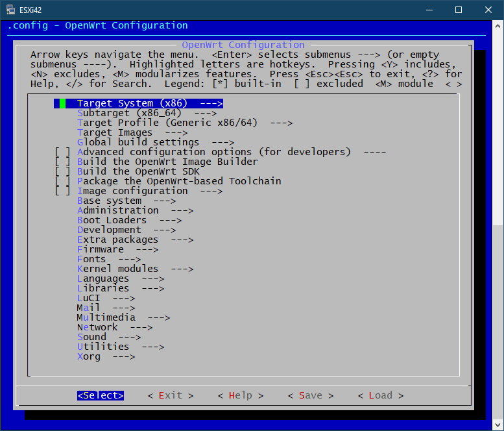Open the Sound menu entry
The height and width of the screenshot is (431, 504).
click(x=109, y=337)
